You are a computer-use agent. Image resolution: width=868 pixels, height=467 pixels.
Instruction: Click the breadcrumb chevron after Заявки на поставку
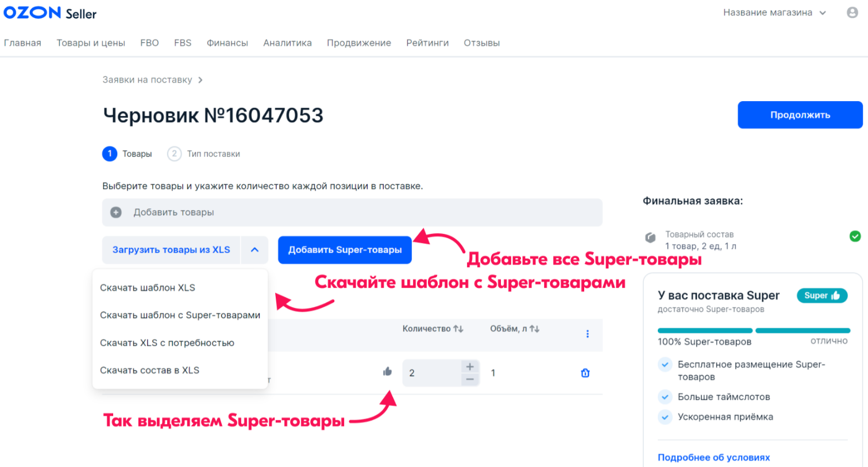(200, 80)
